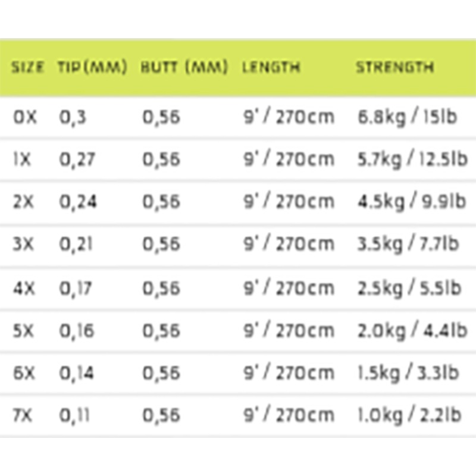The width and height of the screenshot is (476, 476).
Task: Click the 0,11 tip diameter value
Action: (x=74, y=415)
